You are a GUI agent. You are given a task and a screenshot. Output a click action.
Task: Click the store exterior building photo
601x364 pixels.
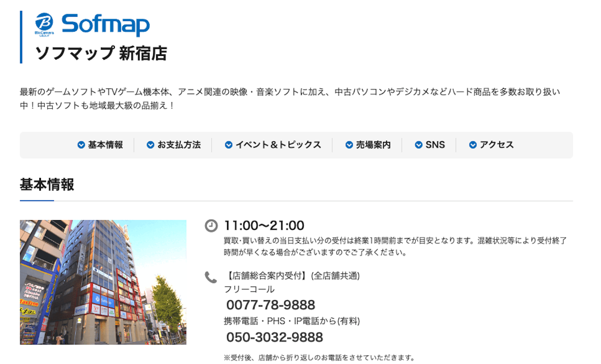point(103,283)
